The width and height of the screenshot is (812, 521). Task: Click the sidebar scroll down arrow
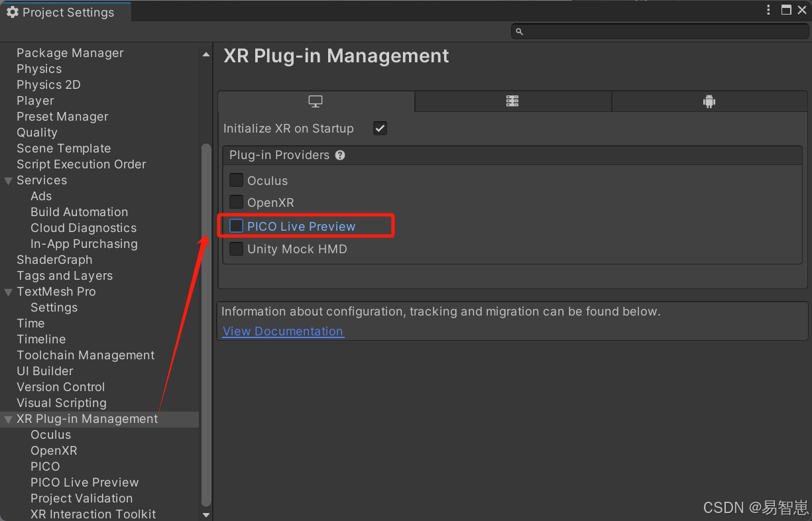(206, 514)
